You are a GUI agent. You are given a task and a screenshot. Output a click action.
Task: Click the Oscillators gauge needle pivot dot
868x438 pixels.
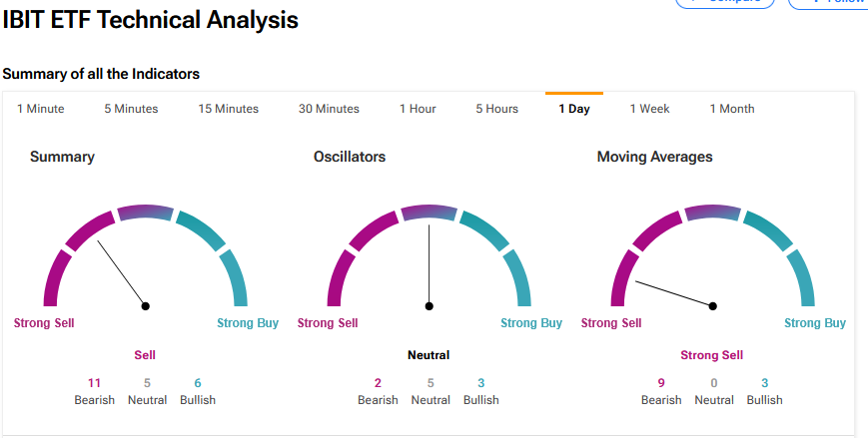click(x=430, y=306)
